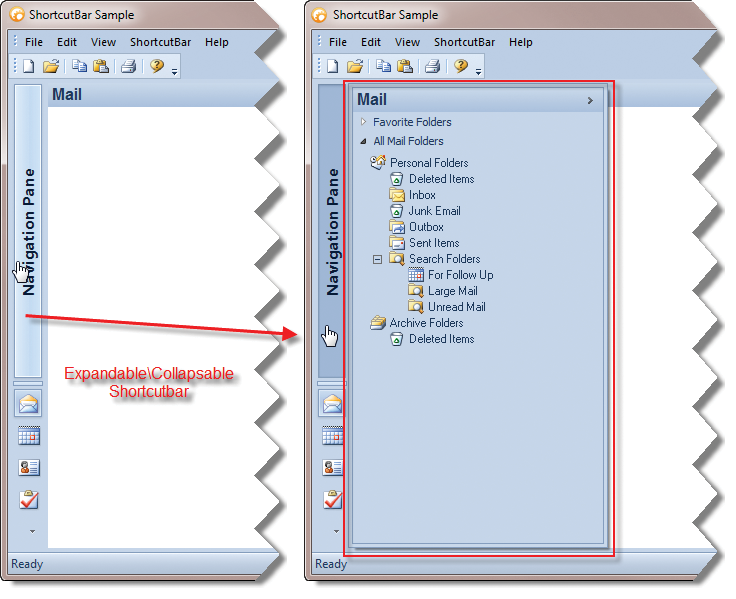736x599 pixels.
Task: Click Print icon in right window toolbar
Action: coord(433,66)
